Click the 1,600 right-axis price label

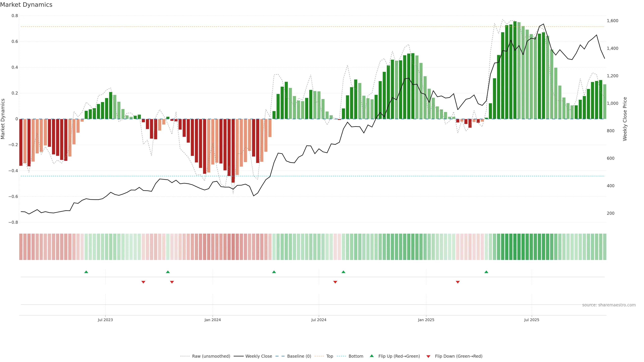(x=612, y=21)
